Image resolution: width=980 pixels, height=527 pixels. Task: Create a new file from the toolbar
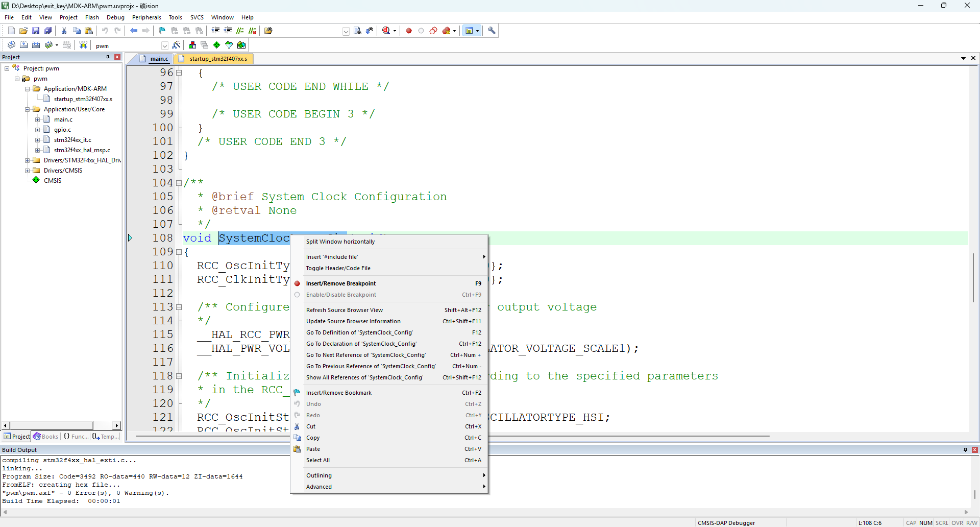11,31
